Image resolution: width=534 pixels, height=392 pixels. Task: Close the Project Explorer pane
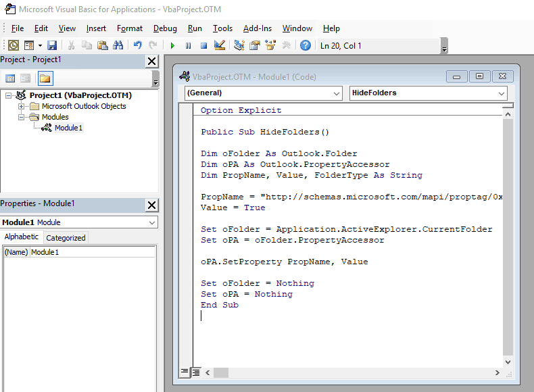[151, 62]
